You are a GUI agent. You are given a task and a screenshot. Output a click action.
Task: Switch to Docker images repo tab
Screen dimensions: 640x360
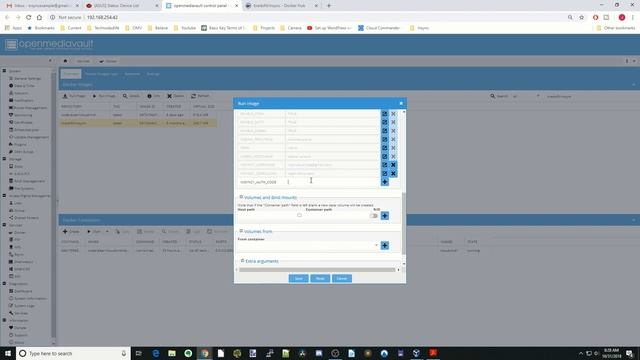(x=101, y=74)
